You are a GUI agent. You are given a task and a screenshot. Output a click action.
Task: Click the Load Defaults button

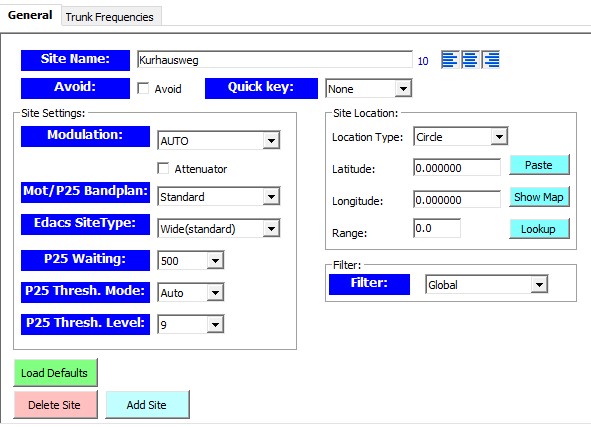[55, 373]
